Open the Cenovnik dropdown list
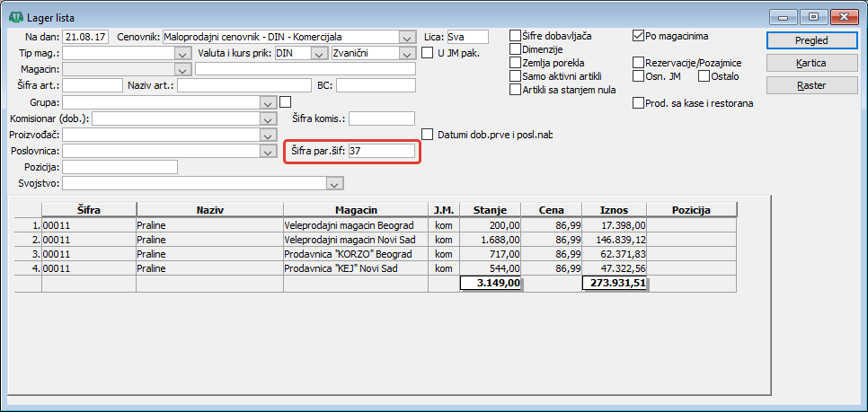 [407, 38]
